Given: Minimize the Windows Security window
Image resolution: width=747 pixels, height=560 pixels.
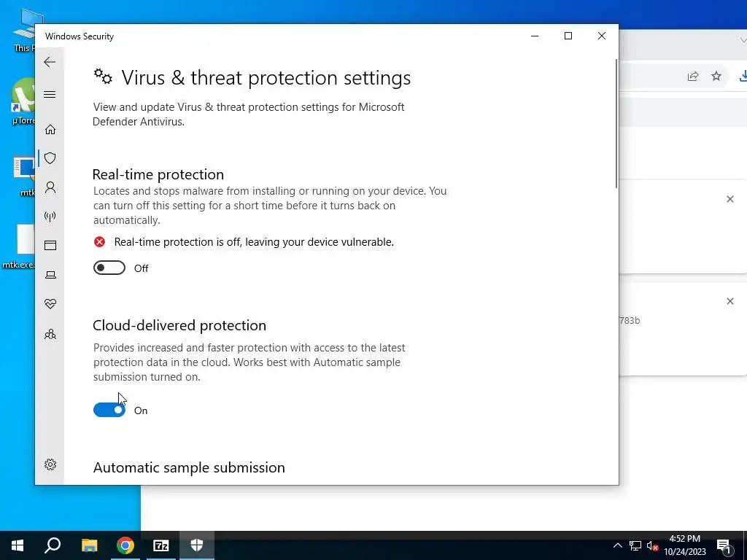Looking at the screenshot, I should coord(535,36).
